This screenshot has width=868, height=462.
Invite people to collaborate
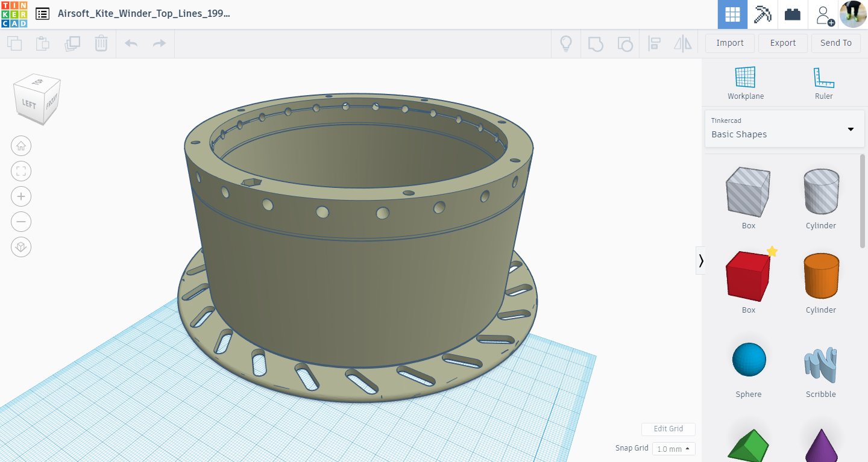pos(824,14)
